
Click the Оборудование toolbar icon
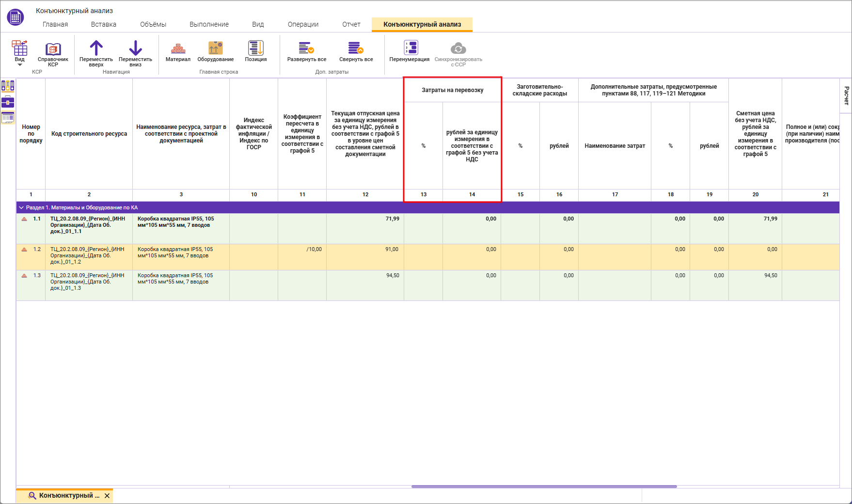[x=215, y=49]
